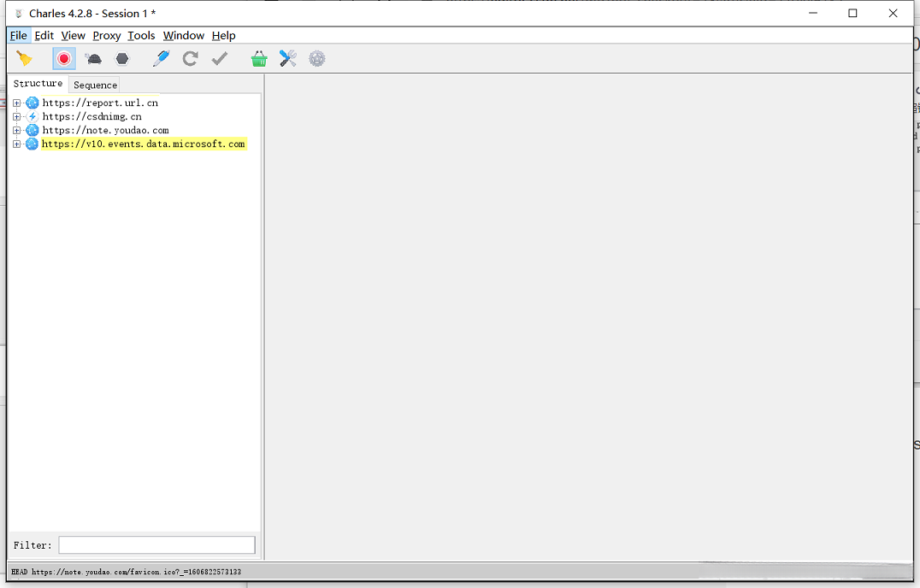Click the status bar HEAD favicon.ico request text
Image resolution: width=920 pixels, height=588 pixels.
tap(127, 572)
